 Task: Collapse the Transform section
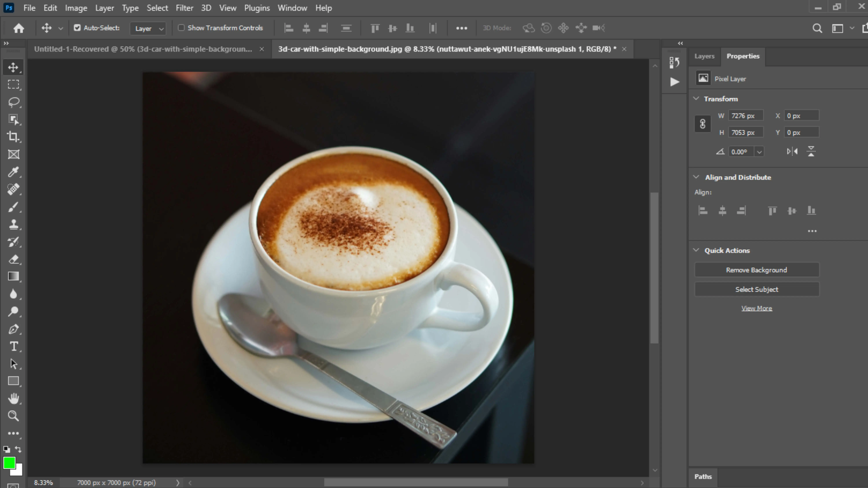pyautogui.click(x=696, y=99)
